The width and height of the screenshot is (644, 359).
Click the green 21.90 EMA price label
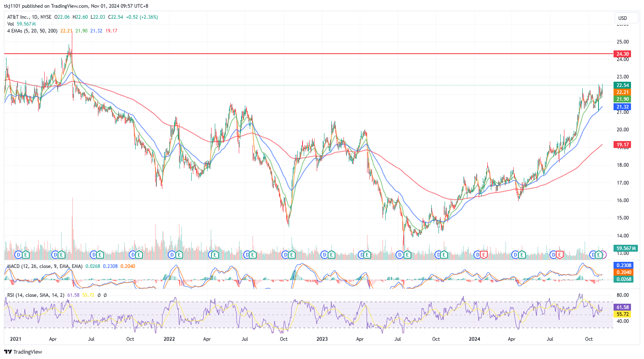point(622,99)
